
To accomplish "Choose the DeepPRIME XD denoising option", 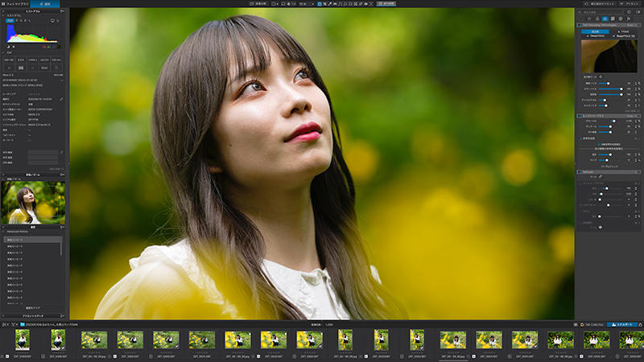I will [x=623, y=35].
